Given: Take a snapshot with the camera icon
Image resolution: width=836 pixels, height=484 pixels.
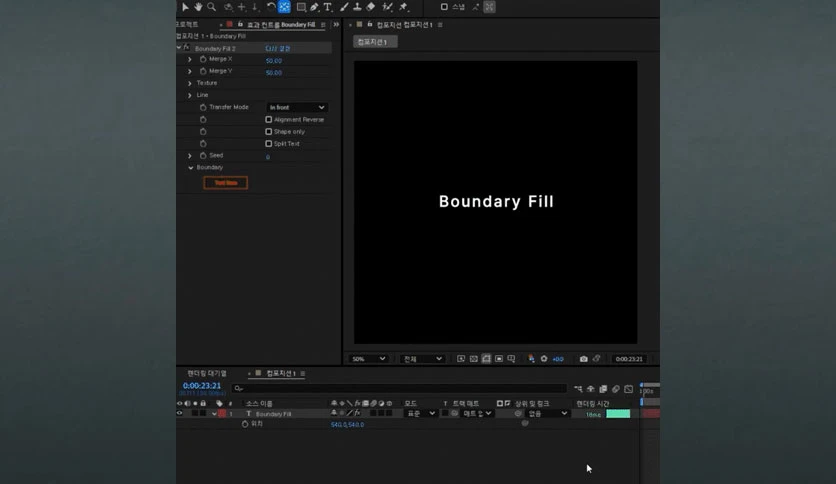Looking at the screenshot, I should 584,359.
